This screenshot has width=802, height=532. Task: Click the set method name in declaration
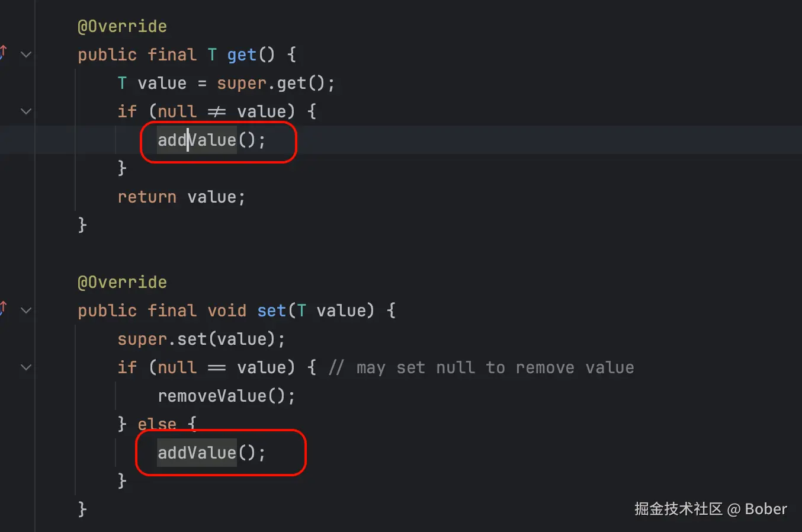pyautogui.click(x=272, y=311)
